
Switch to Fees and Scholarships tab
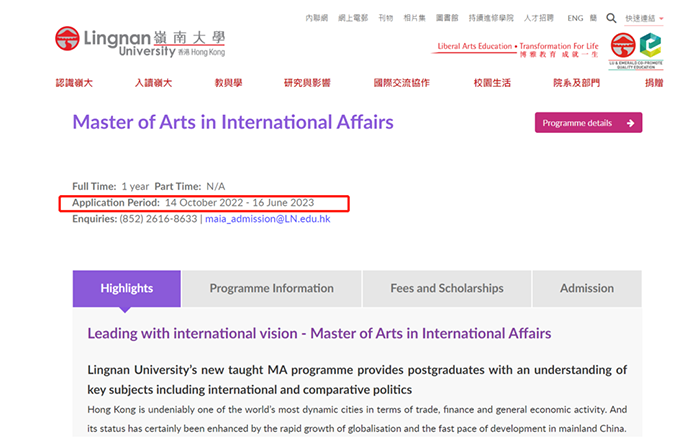coord(446,288)
